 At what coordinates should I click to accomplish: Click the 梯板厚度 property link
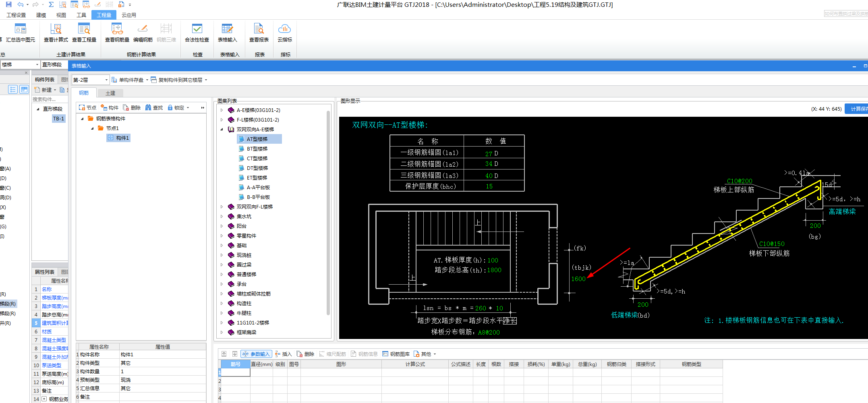[x=55, y=298]
